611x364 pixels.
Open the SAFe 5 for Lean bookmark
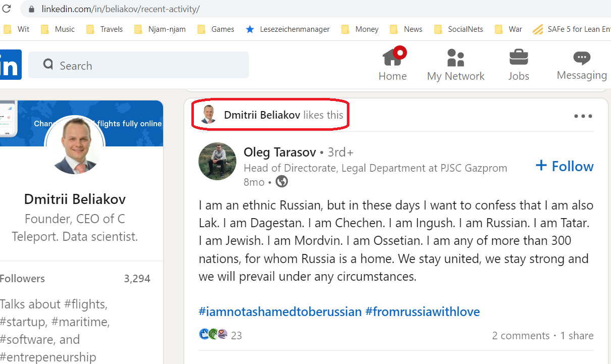tap(572, 29)
